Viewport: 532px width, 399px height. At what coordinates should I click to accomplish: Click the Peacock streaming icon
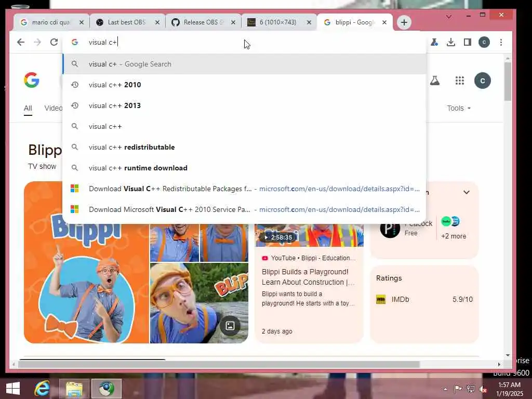coord(390,229)
